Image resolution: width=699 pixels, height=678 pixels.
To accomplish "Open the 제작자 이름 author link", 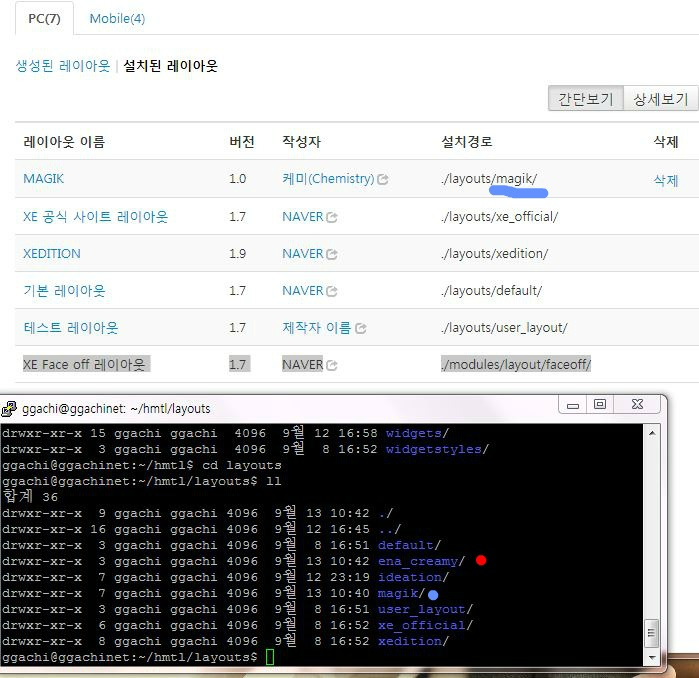I will 317,328.
